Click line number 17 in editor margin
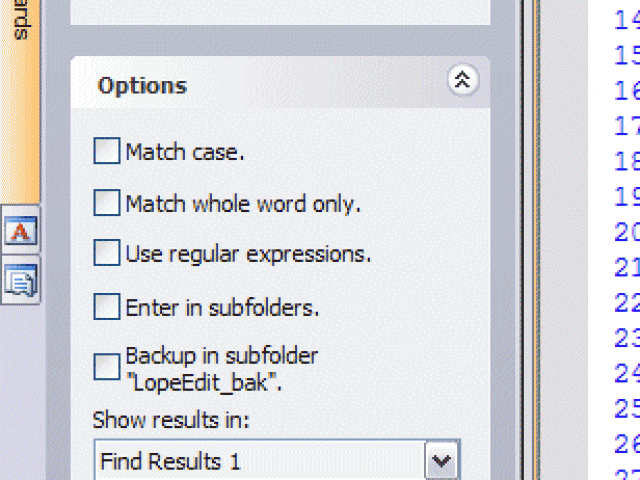Image resolution: width=640 pixels, height=480 pixels. (627, 126)
